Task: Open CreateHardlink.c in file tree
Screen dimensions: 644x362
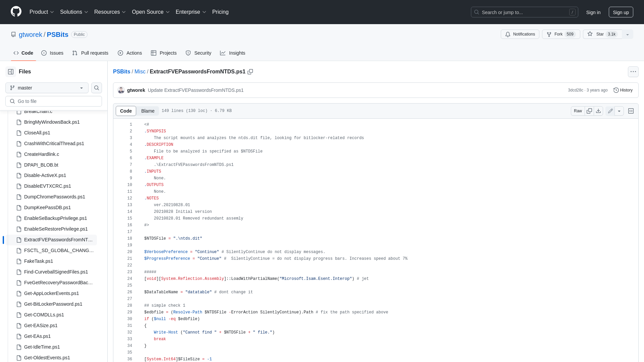Action: click(42, 154)
